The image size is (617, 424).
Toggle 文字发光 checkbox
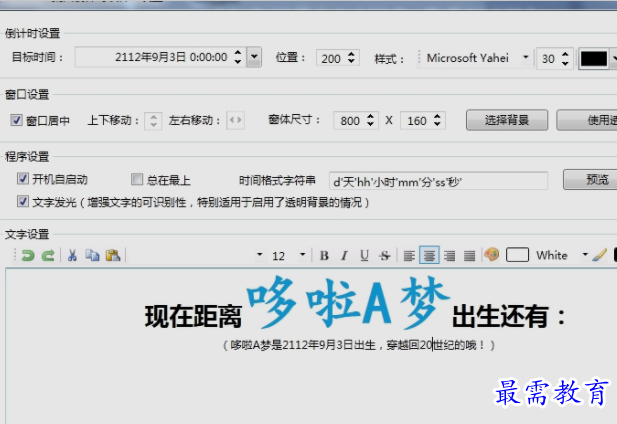coord(23,202)
